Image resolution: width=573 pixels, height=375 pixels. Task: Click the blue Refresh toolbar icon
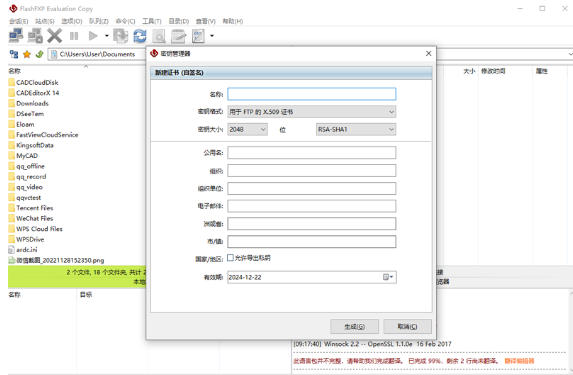click(x=140, y=36)
